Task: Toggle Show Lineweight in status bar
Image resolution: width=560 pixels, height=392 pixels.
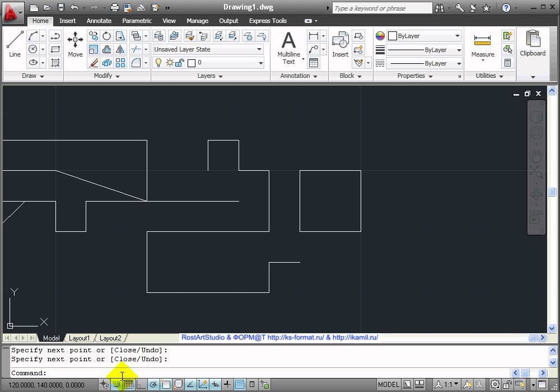Action: tap(227, 385)
